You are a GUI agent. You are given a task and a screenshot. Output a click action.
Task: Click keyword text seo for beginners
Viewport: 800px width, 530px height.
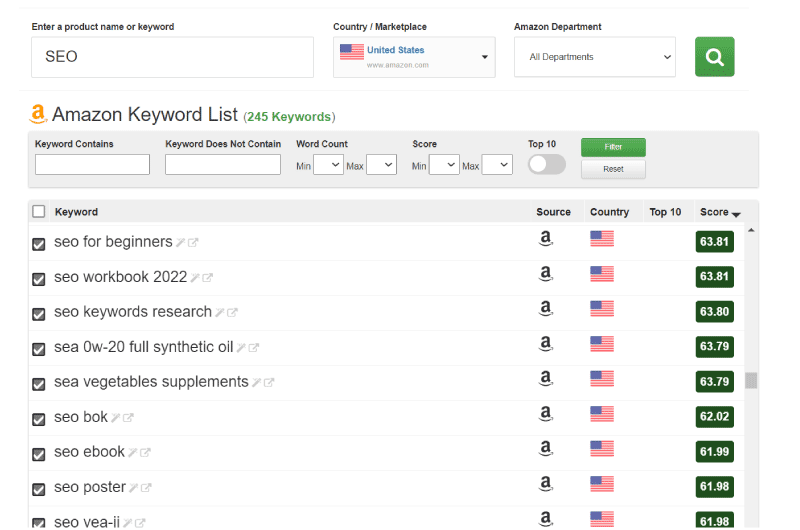[113, 242]
